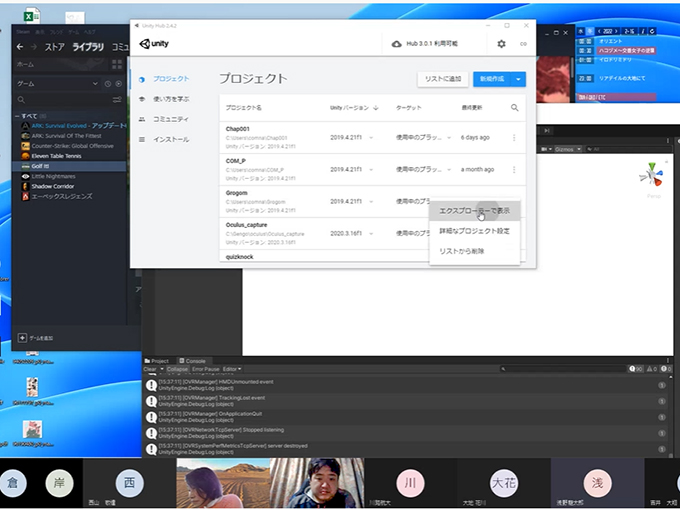This screenshot has width=680, height=510.
Task: Choose エクスプローラーで表示 from context menu
Action: click(474, 211)
